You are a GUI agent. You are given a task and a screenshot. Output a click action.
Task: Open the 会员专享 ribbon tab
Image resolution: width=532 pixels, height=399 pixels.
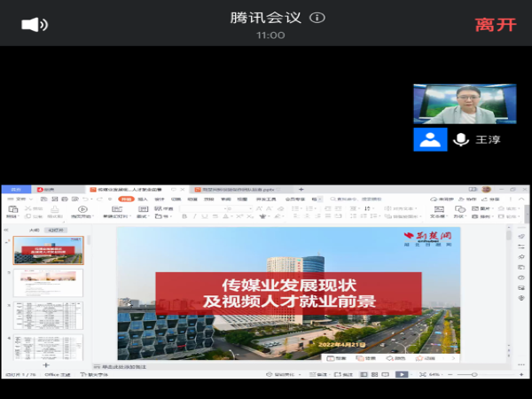click(x=295, y=199)
